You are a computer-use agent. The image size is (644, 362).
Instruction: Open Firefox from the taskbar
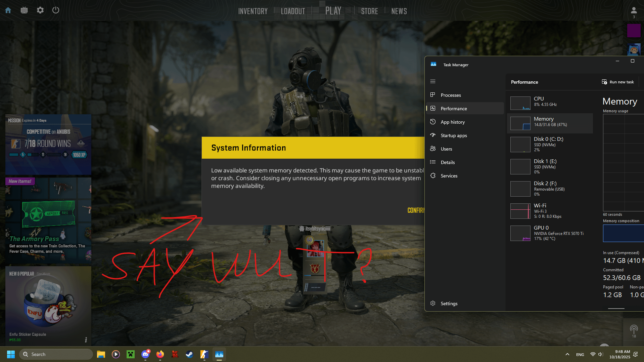click(160, 354)
